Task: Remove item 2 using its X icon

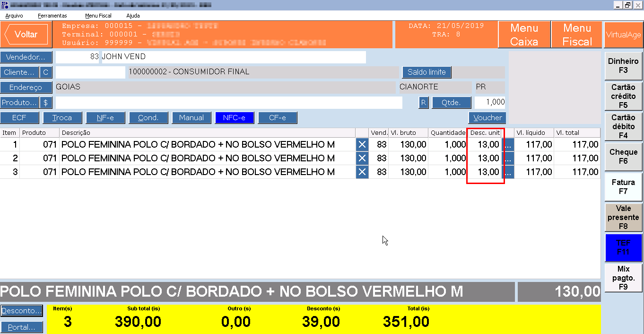Action: [x=362, y=158]
